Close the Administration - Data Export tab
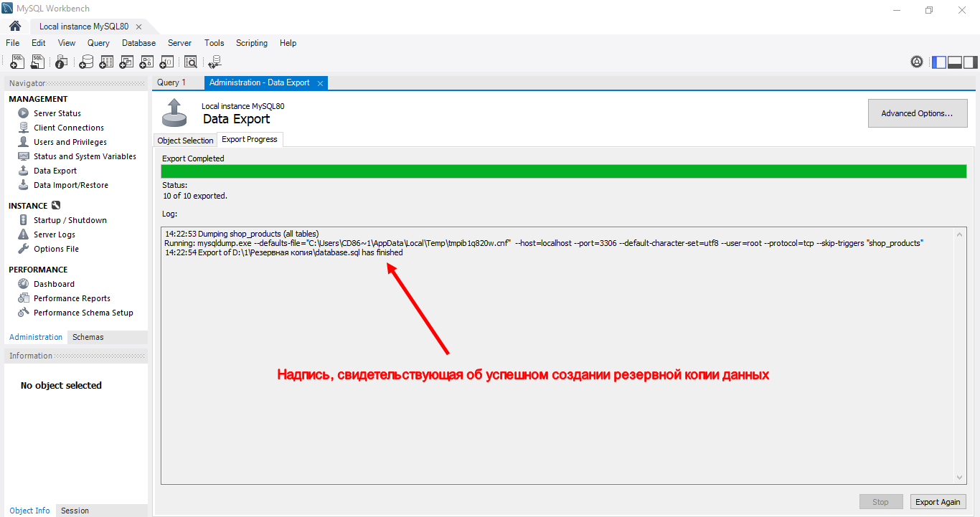This screenshot has width=980, height=517. pos(321,84)
